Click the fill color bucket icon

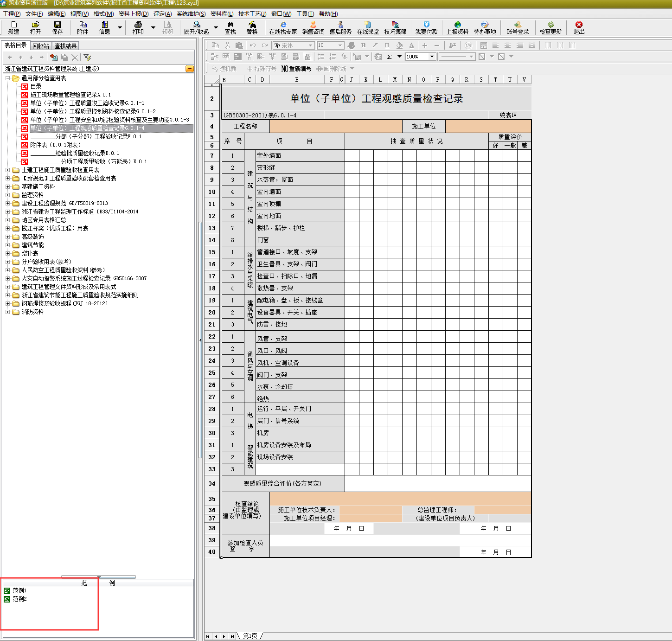point(399,45)
